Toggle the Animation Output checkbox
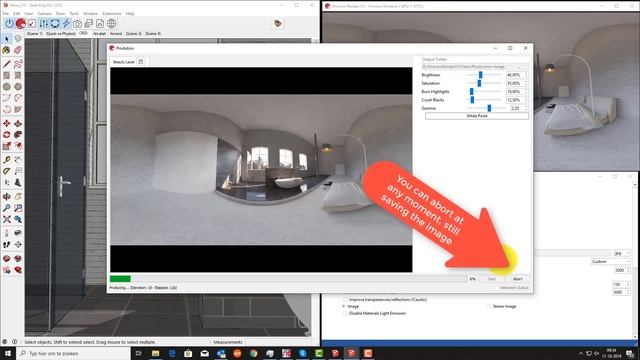This screenshot has width=640, height=360. [498, 288]
